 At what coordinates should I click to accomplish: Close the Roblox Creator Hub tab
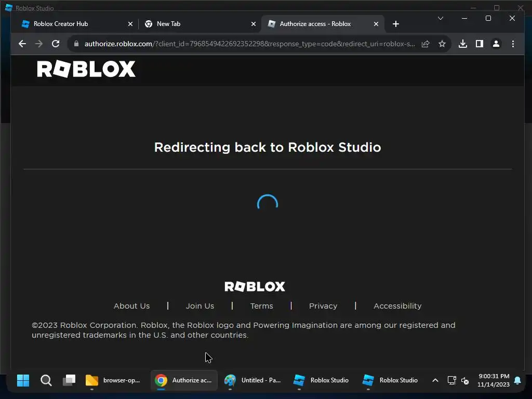pos(130,24)
